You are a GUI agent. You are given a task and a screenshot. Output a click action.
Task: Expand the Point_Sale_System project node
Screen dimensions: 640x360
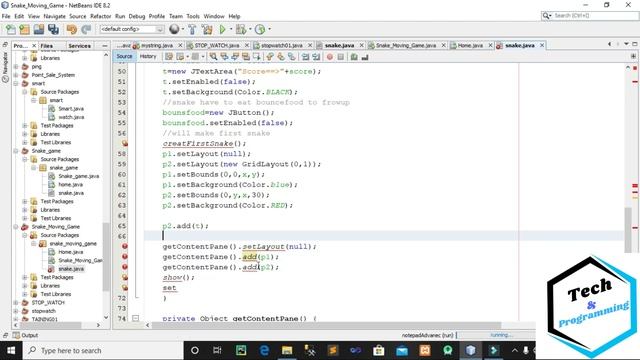pyautogui.click(x=16, y=75)
